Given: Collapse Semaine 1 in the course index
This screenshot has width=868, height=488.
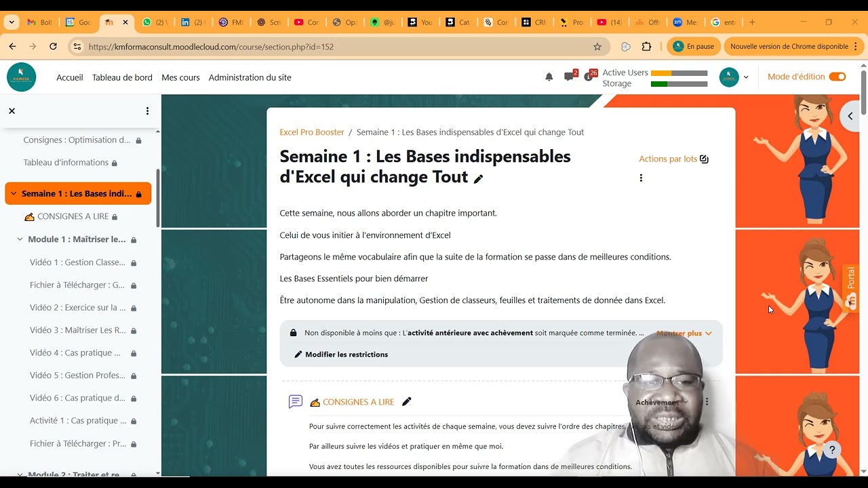Looking at the screenshot, I should tap(13, 194).
